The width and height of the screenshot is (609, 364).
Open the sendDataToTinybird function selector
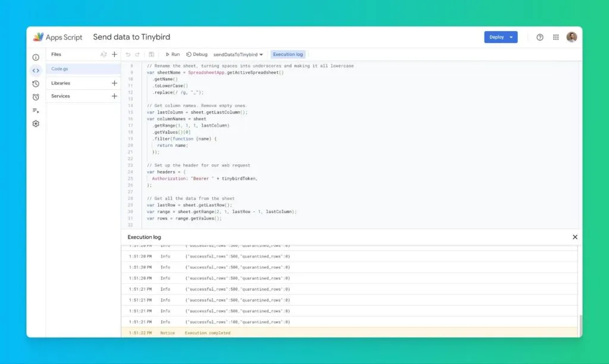236,54
